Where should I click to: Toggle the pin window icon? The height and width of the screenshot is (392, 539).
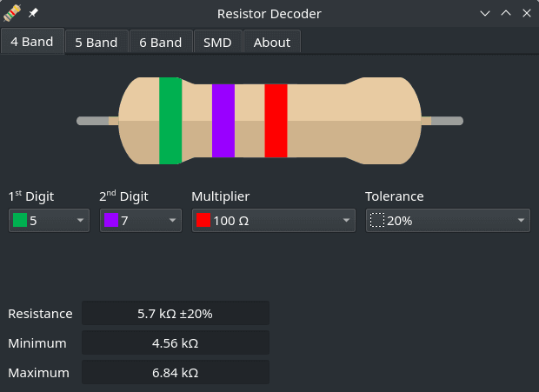[33, 14]
